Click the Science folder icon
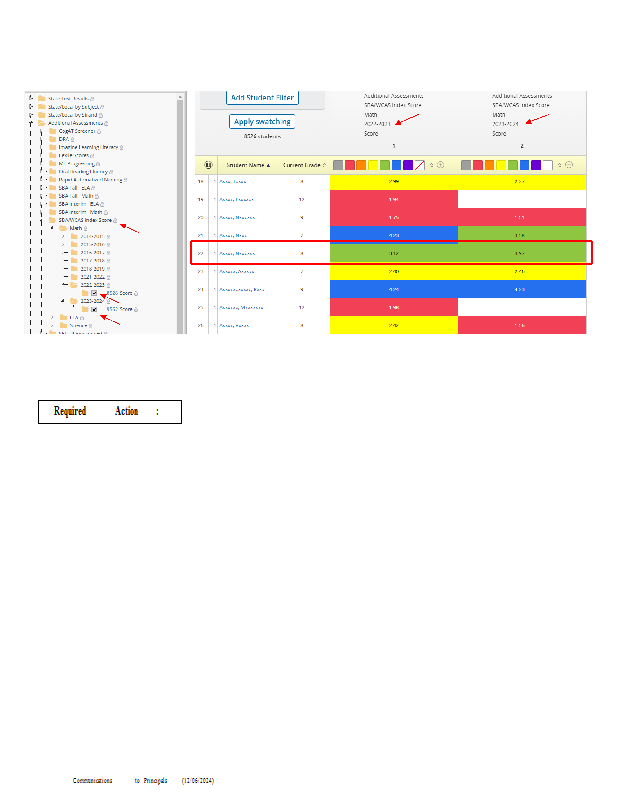Screen dimensions: 618x800 tap(63, 326)
